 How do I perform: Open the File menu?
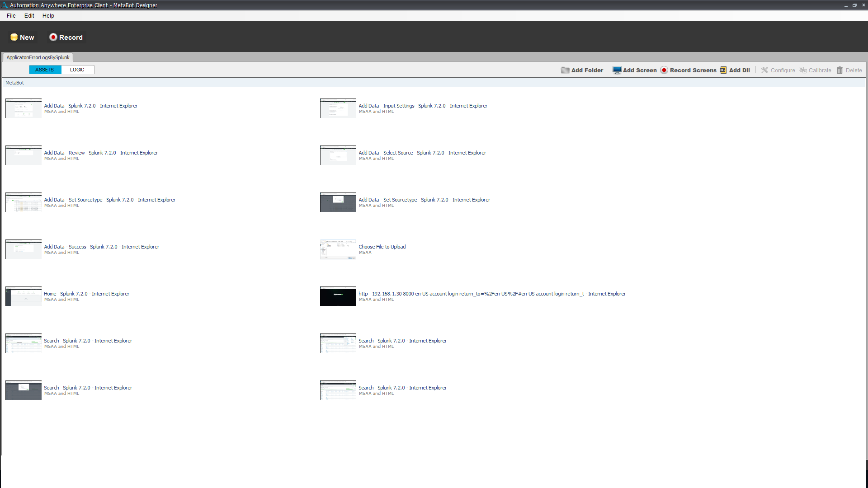(x=11, y=15)
